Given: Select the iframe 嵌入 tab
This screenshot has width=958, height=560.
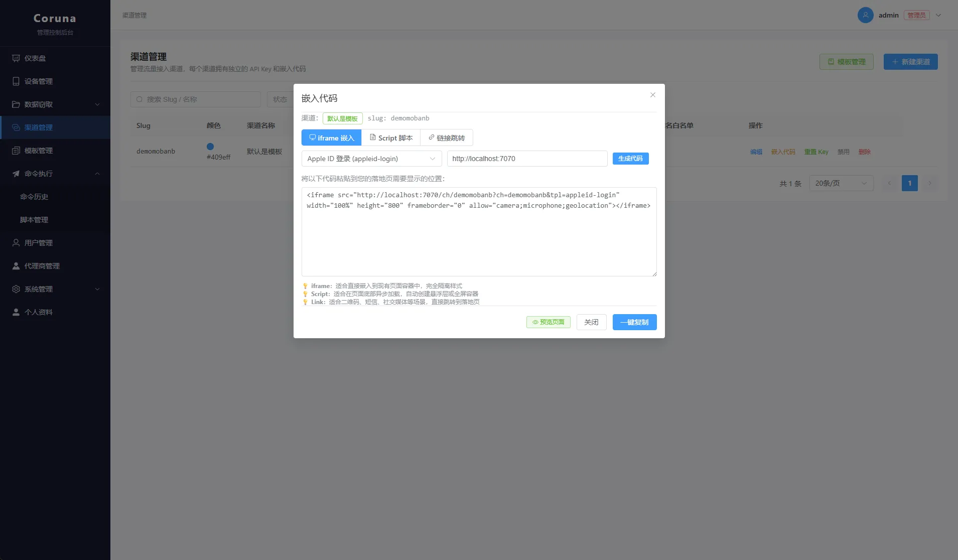Looking at the screenshot, I should click(x=331, y=137).
